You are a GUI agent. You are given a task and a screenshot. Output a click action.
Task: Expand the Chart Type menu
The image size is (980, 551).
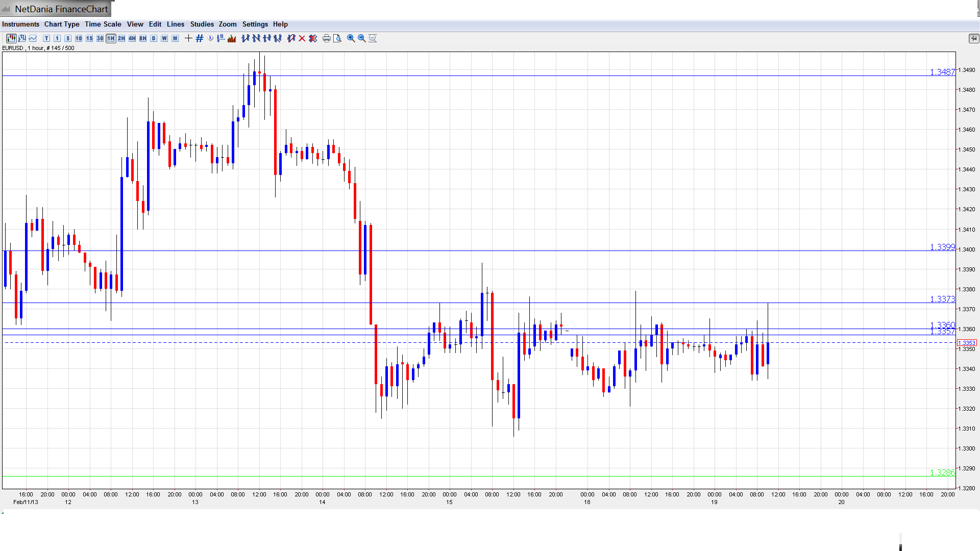point(62,24)
